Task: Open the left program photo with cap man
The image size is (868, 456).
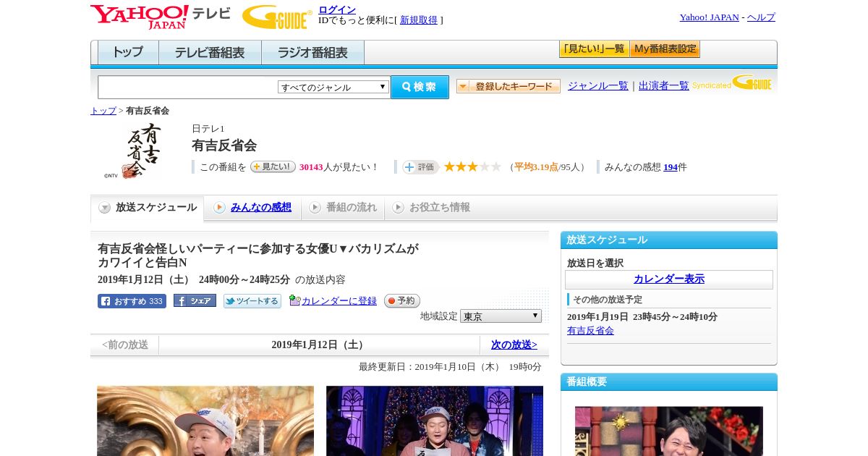Action: pyautogui.click(x=205, y=421)
